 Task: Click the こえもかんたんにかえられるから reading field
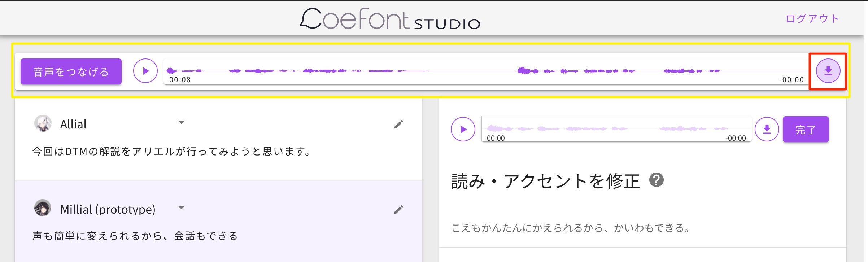(571, 228)
